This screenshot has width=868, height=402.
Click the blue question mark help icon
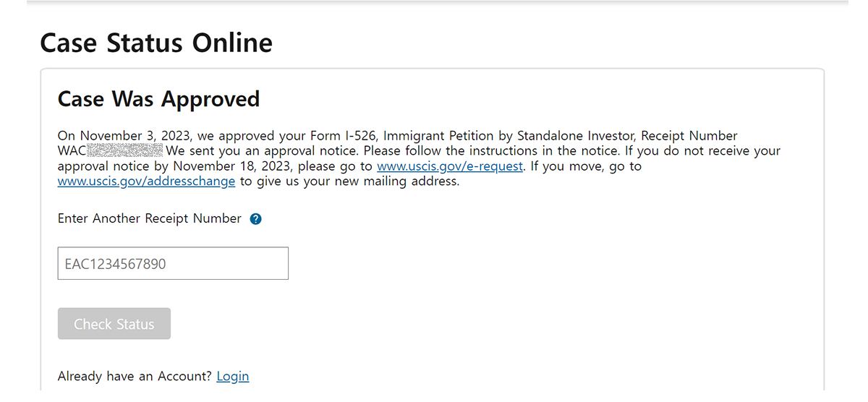255,219
